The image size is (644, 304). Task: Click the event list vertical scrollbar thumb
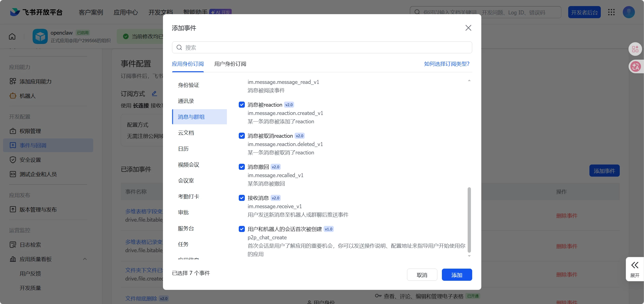pyautogui.click(x=469, y=220)
